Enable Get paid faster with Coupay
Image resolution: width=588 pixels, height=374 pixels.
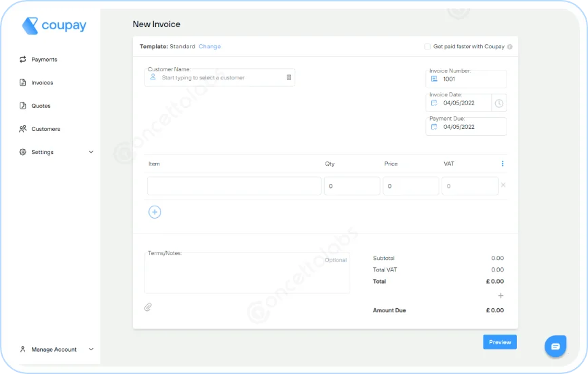click(427, 47)
